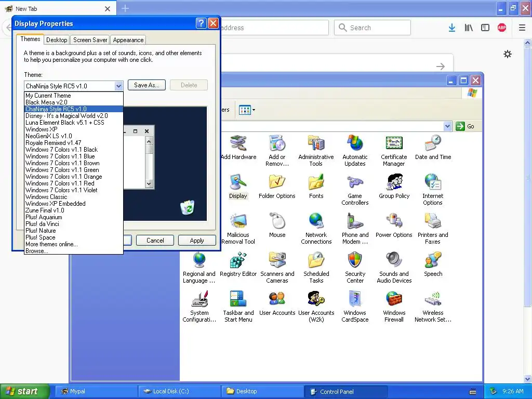Open Windows Firewall icon
The width and height of the screenshot is (532, 399).
coord(394,307)
